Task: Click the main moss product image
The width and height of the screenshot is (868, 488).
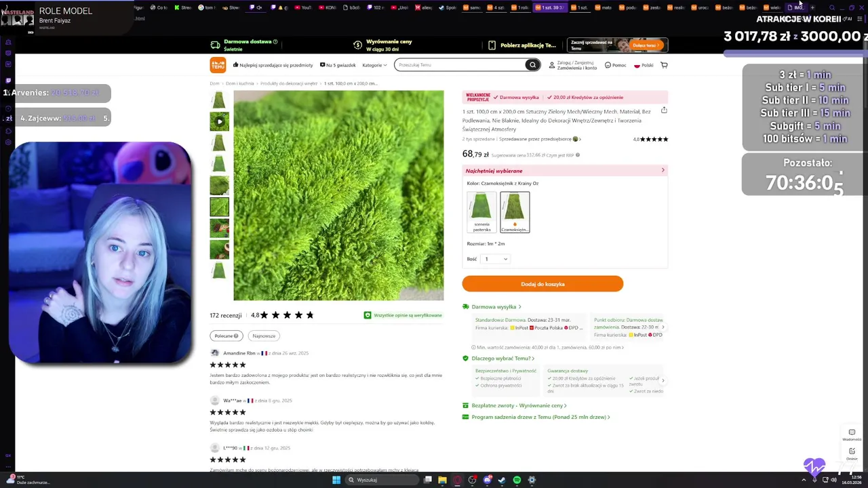Action: 338,195
